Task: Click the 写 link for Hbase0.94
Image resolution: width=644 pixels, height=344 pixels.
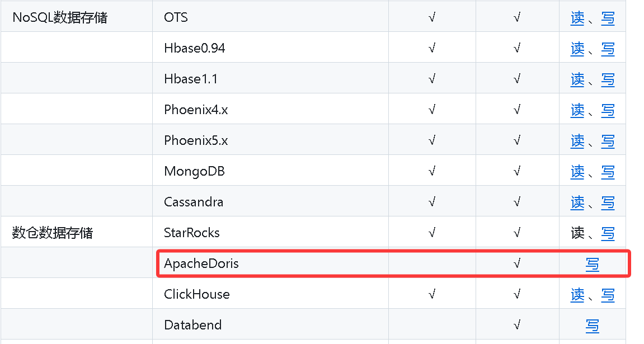Action: [x=608, y=49]
